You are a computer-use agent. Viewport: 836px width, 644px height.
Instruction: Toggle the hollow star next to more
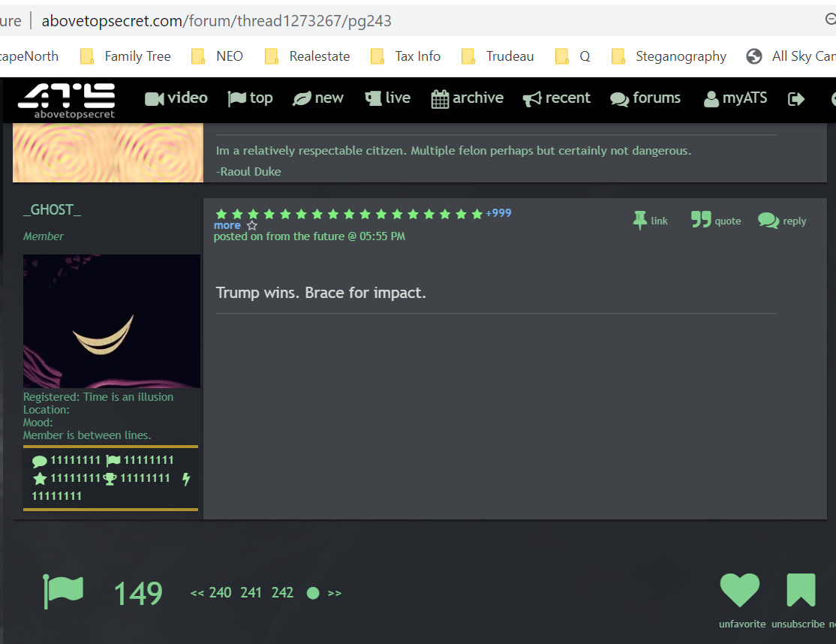(x=252, y=225)
